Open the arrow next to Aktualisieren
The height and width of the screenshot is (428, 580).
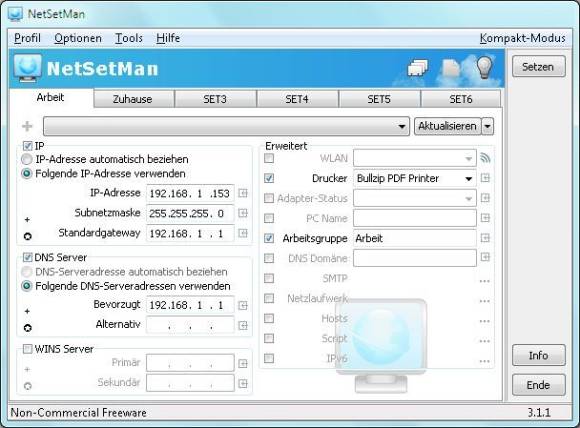(488, 127)
